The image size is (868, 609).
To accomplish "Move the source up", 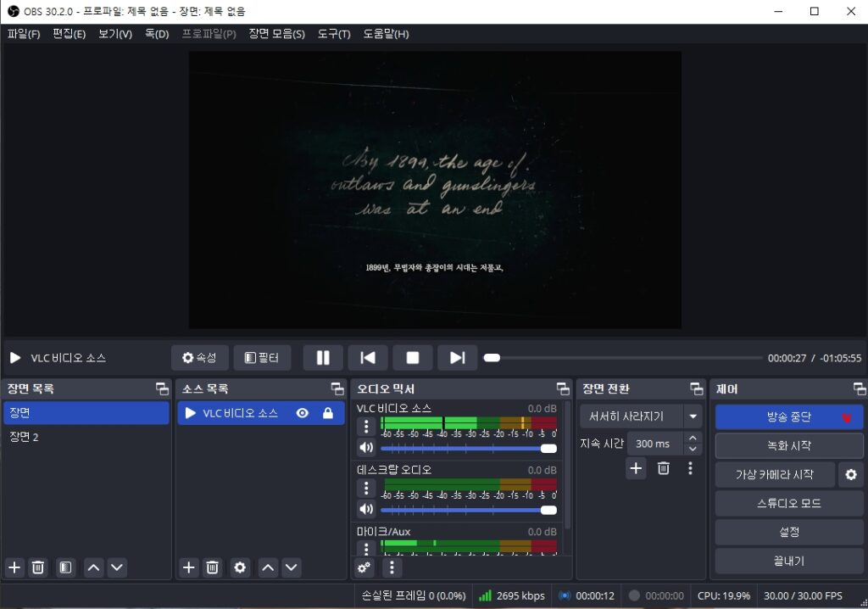I will pos(268,567).
